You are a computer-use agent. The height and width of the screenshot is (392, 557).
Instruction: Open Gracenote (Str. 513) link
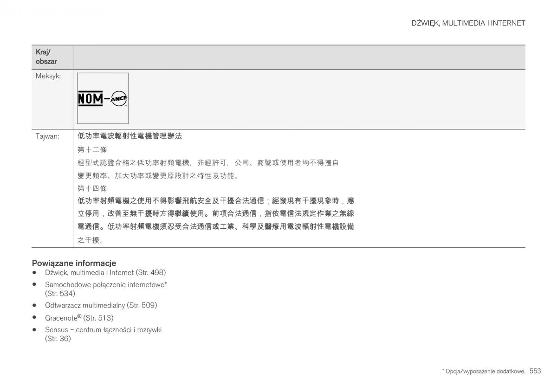pos(79,318)
